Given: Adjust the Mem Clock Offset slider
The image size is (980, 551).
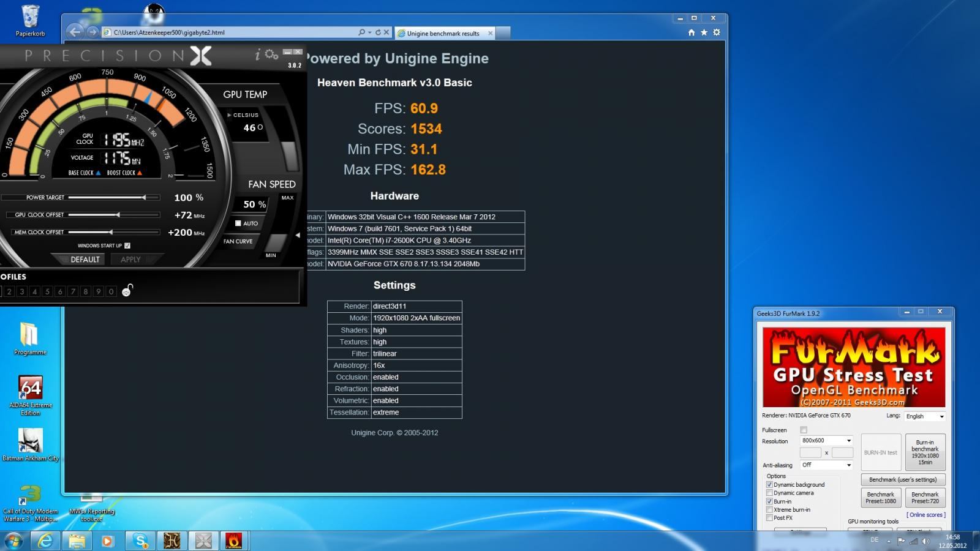Looking at the screenshot, I should (113, 232).
